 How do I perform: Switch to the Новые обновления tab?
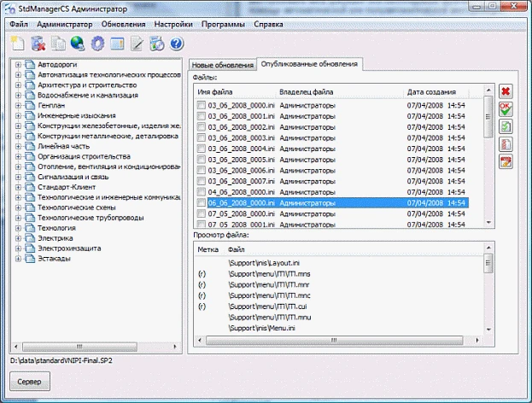pos(222,65)
